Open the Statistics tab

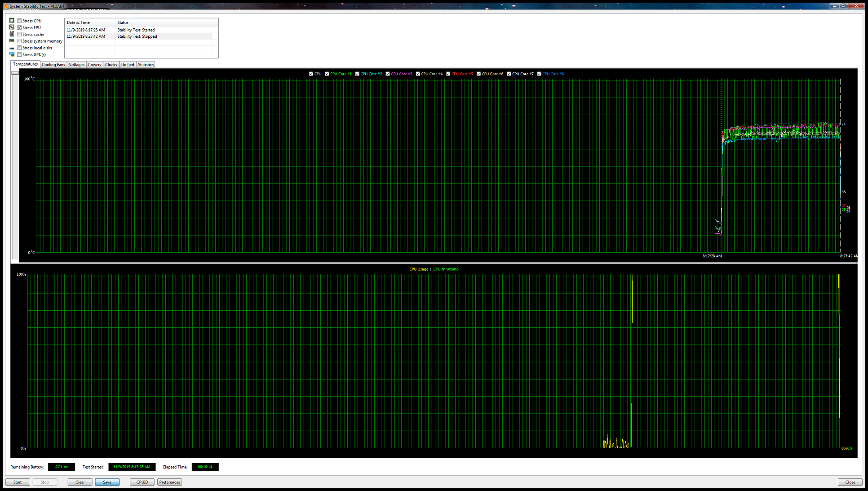(146, 65)
